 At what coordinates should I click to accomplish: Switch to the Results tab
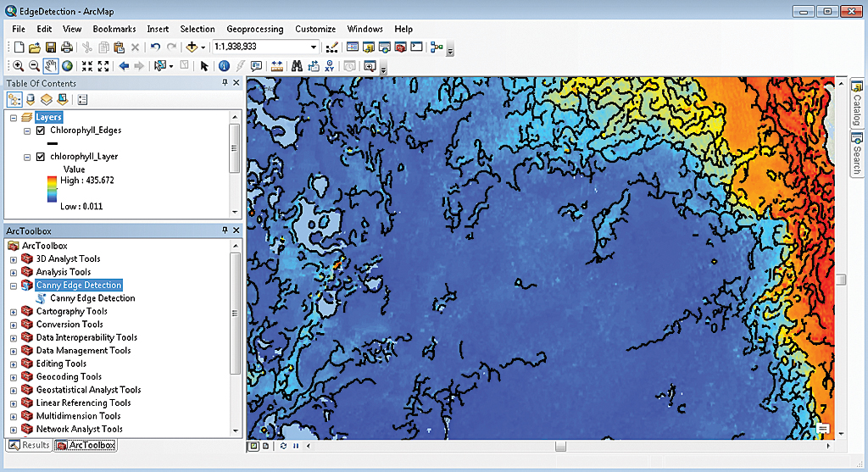pos(29,445)
